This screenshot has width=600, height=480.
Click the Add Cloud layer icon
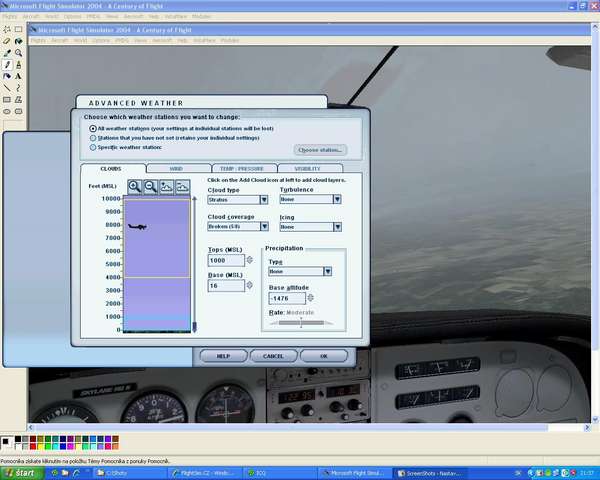coord(166,187)
